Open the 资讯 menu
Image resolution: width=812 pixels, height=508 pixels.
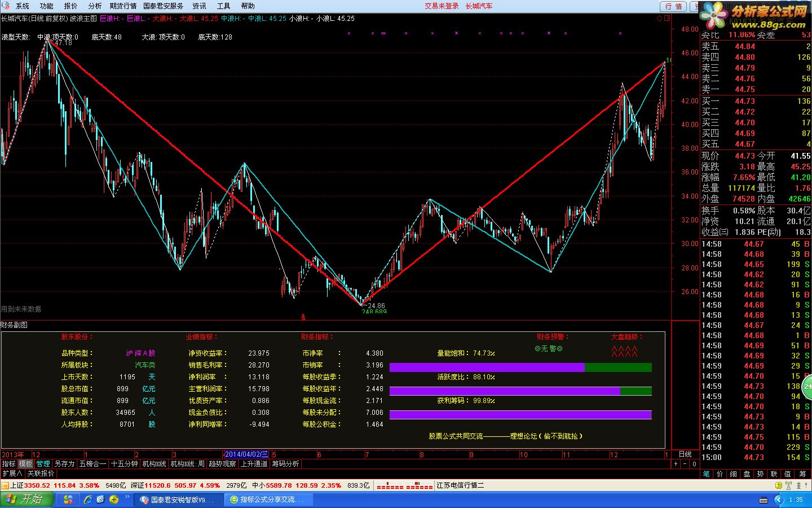click(x=199, y=6)
